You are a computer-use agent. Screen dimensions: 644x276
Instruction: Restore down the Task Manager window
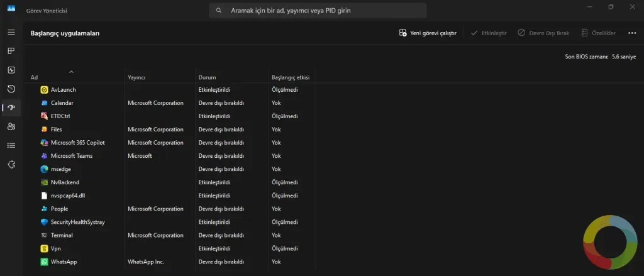611,7
